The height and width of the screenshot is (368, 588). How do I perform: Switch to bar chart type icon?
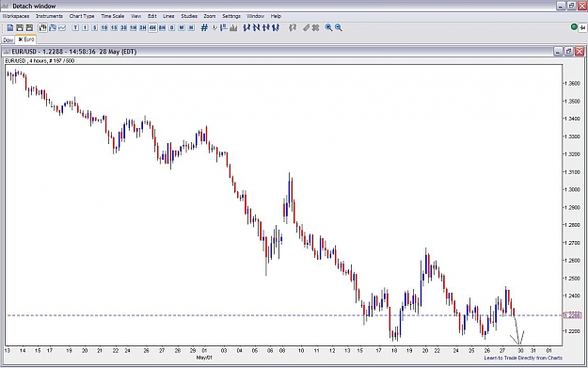point(53,27)
